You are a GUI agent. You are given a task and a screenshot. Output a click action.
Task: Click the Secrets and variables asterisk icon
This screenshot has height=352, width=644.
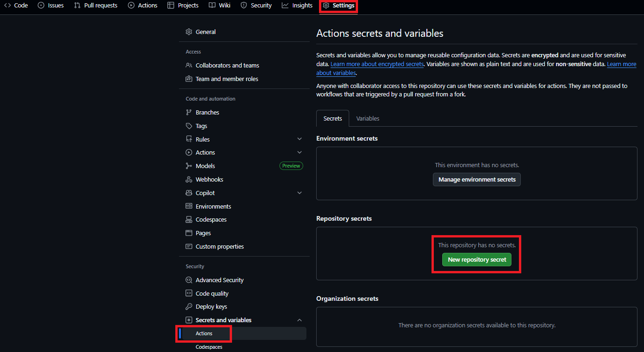(189, 320)
